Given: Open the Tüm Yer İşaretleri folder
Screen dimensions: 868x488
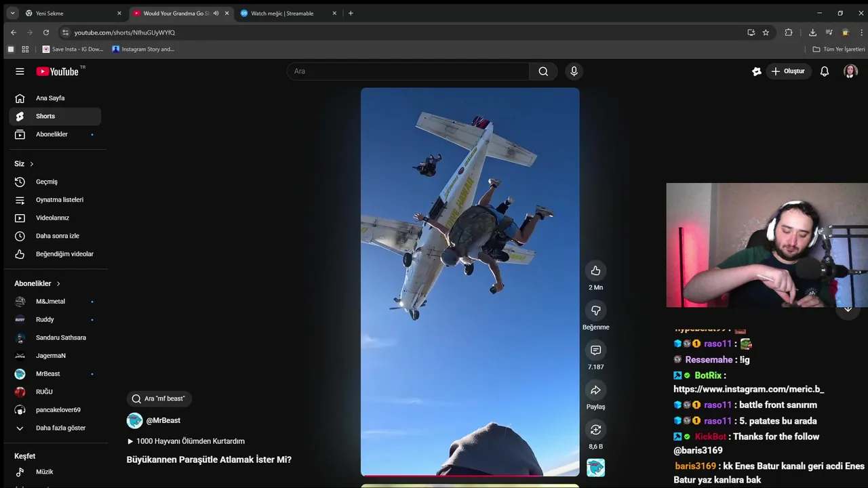Looking at the screenshot, I should pyautogui.click(x=839, y=49).
